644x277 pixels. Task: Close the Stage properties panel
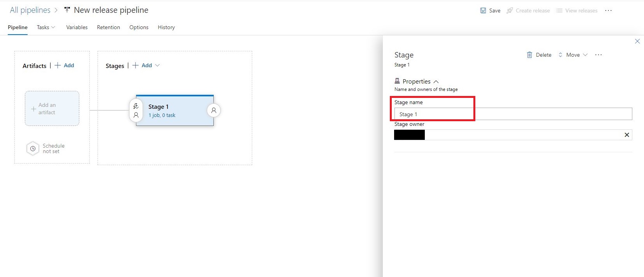point(637,41)
